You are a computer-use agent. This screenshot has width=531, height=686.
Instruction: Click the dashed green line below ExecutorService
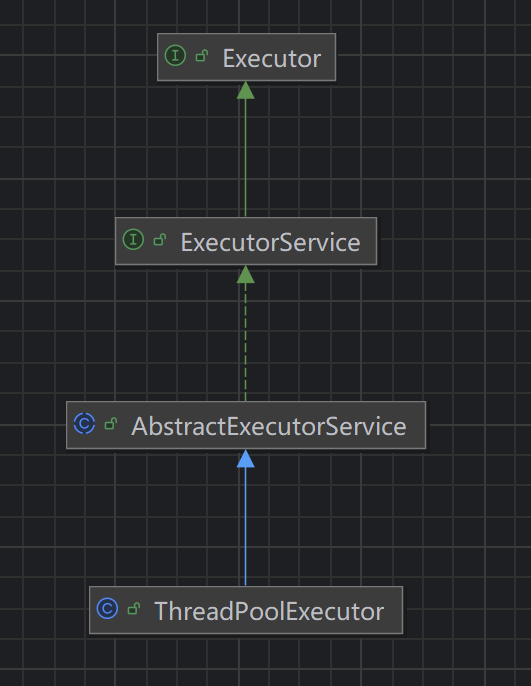click(x=245, y=342)
